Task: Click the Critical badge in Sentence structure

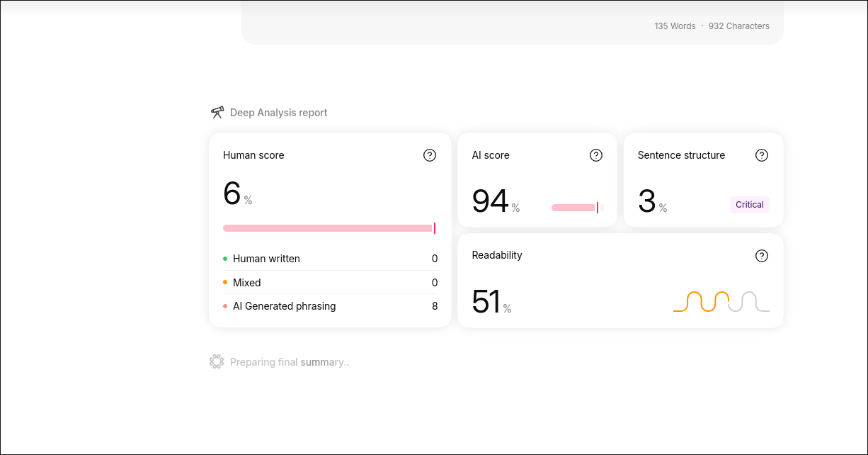Action: click(750, 205)
